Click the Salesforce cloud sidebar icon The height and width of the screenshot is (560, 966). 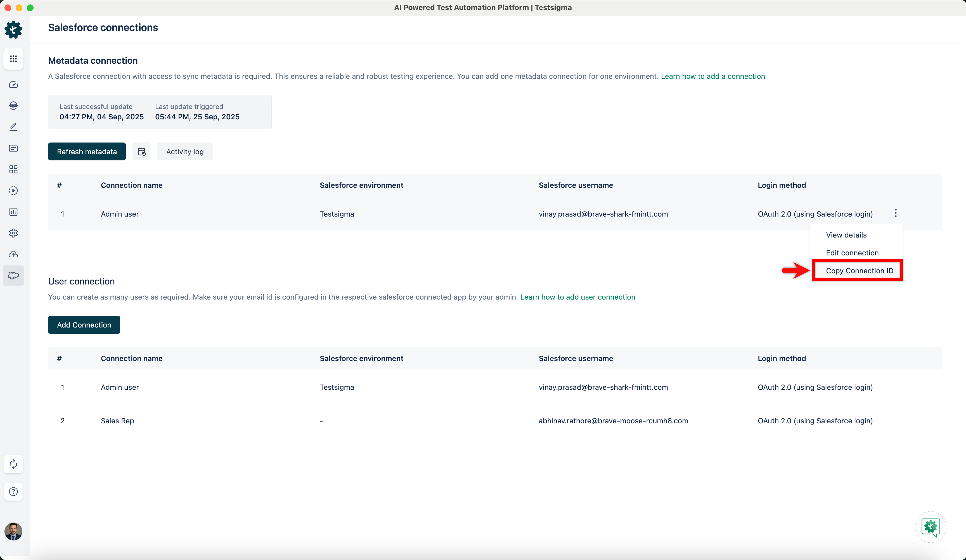[x=13, y=275]
